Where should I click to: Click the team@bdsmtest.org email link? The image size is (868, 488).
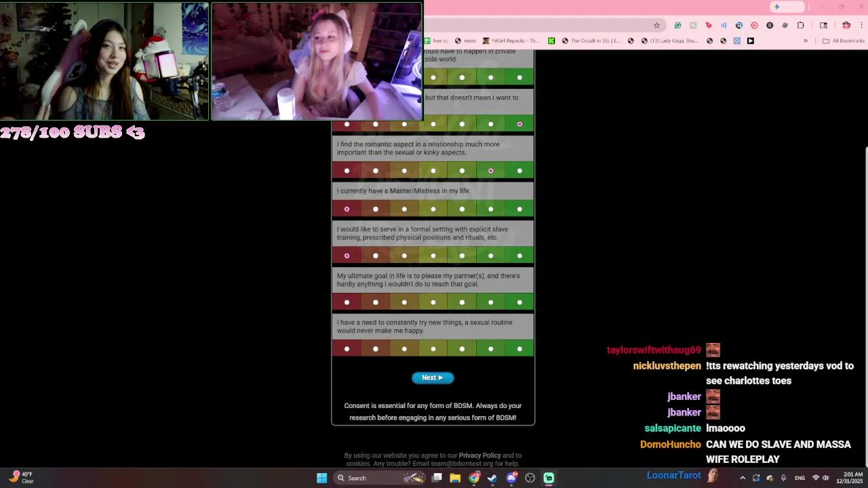click(462, 464)
